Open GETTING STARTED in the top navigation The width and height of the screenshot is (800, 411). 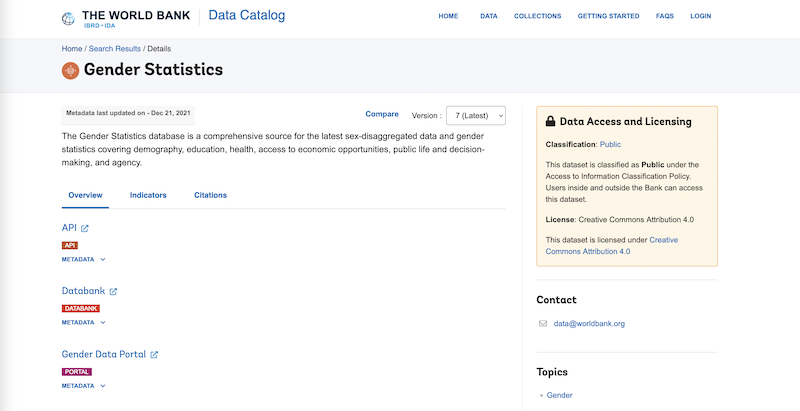point(608,17)
